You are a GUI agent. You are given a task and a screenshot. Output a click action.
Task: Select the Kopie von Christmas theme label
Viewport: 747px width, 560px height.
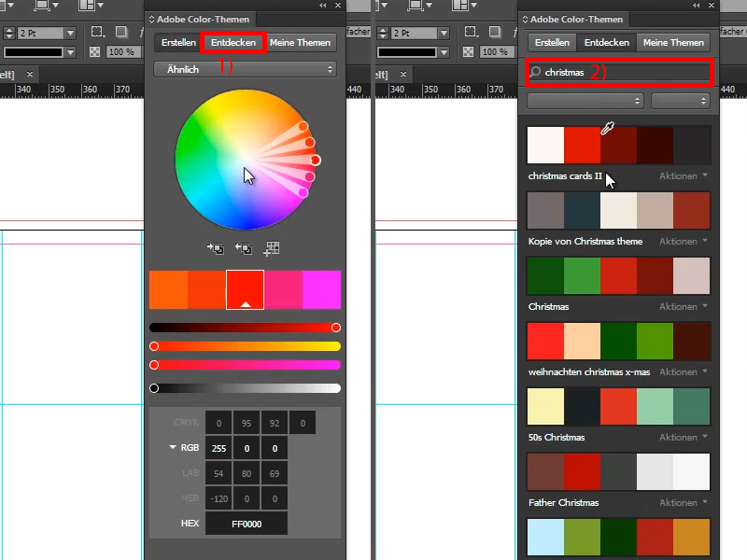point(585,242)
